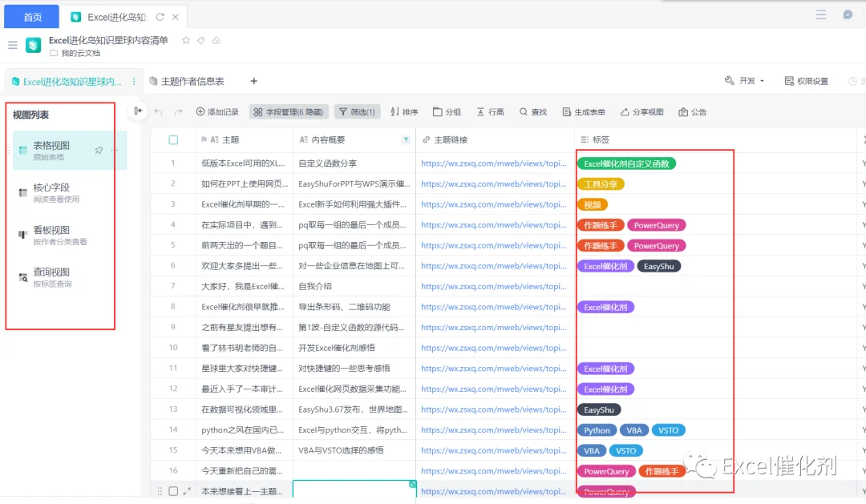Select cell 导出条形码、二维码功能
The height and width of the screenshot is (504, 866).
354,307
